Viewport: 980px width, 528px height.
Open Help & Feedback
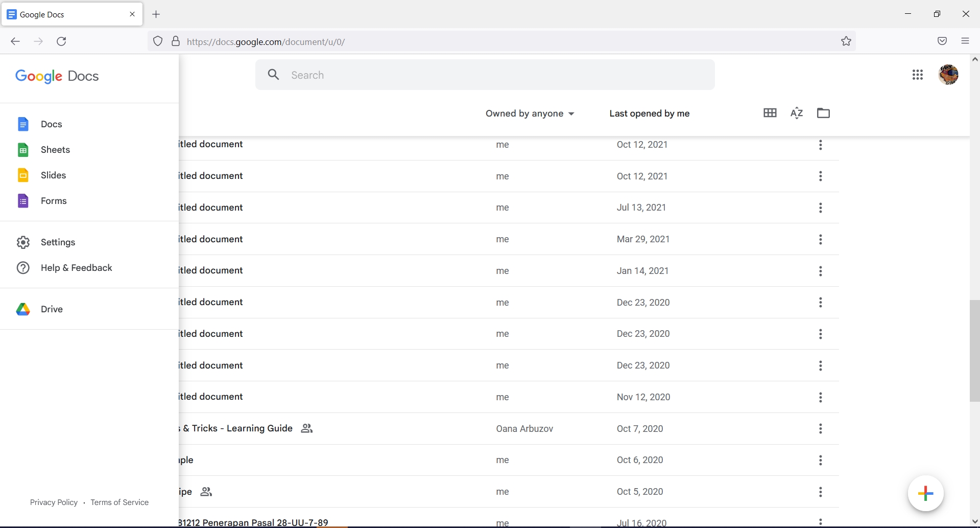77,267
